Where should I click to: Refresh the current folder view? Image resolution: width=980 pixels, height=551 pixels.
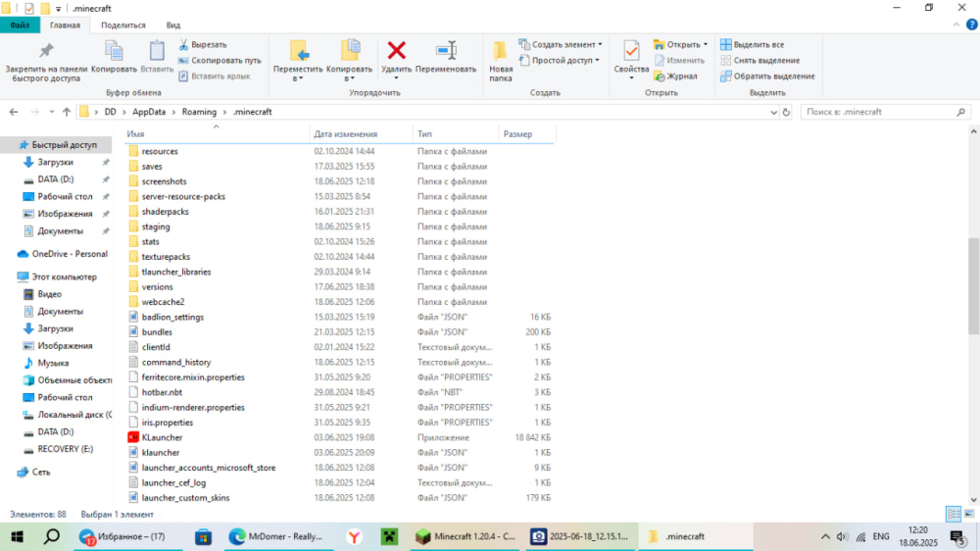pos(786,112)
